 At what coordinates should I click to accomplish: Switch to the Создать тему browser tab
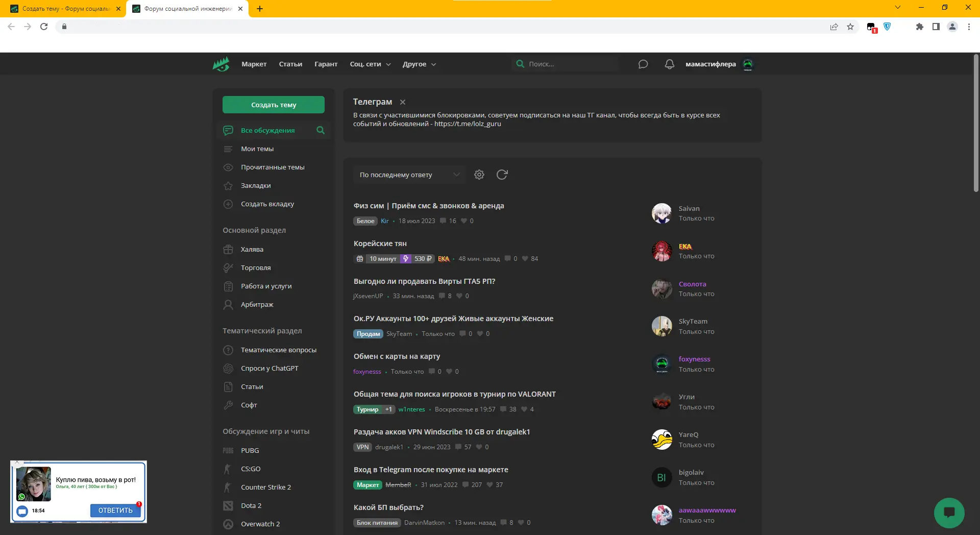pos(65,9)
